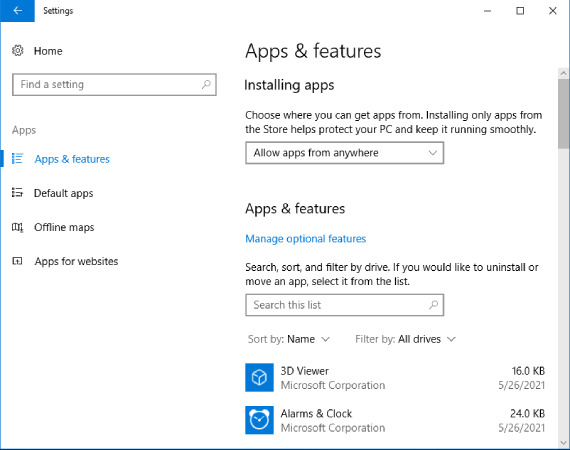The width and height of the screenshot is (570, 450).
Task: Open Offline maps section
Action: pyautogui.click(x=64, y=227)
